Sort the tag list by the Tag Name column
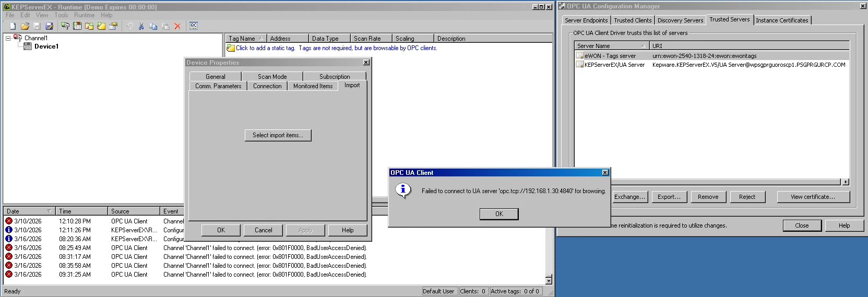This screenshot has height=297, width=868. coord(246,39)
